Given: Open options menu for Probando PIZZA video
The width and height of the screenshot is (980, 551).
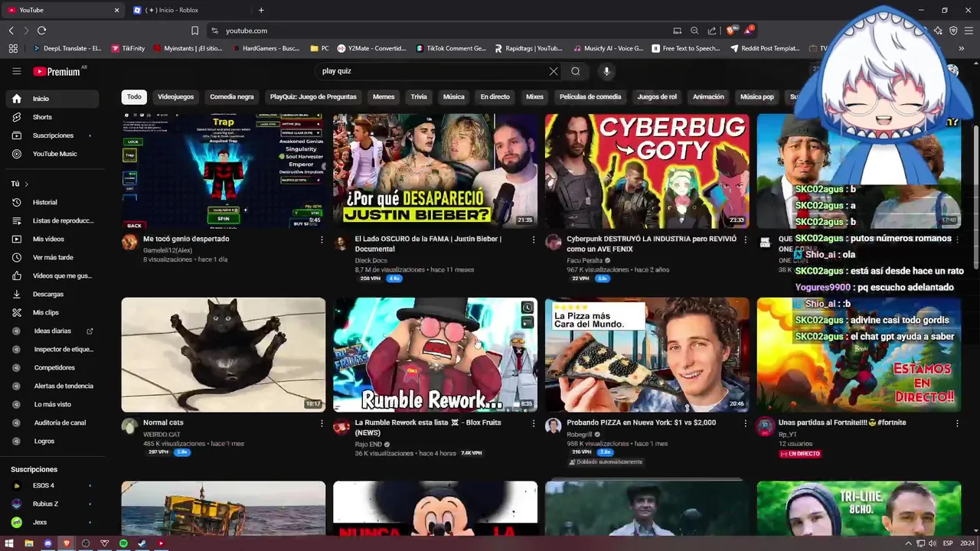Looking at the screenshot, I should (746, 423).
